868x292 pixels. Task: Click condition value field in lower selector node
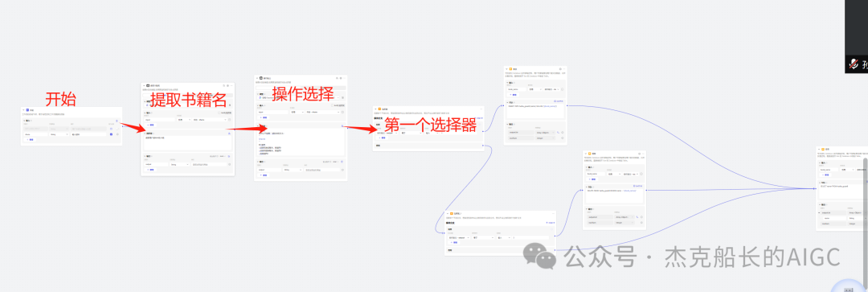pos(531,237)
